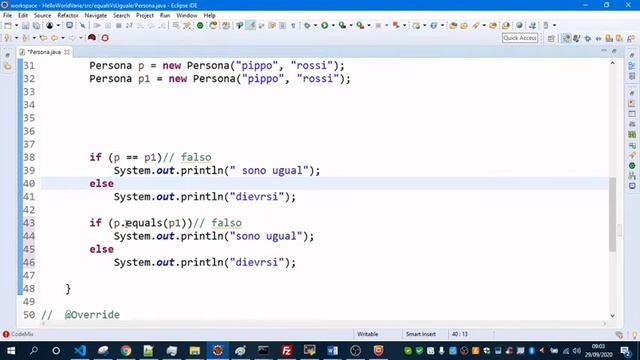Open the Refactor menu
640x360 pixels.
68,15
